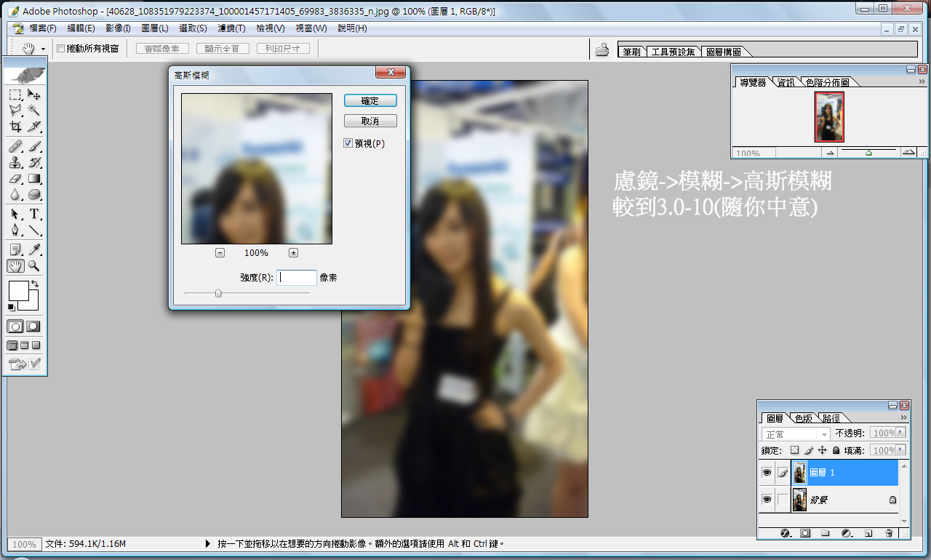Add layer mask icon in Layers panel
This screenshot has width=931, height=560.
tap(805, 533)
